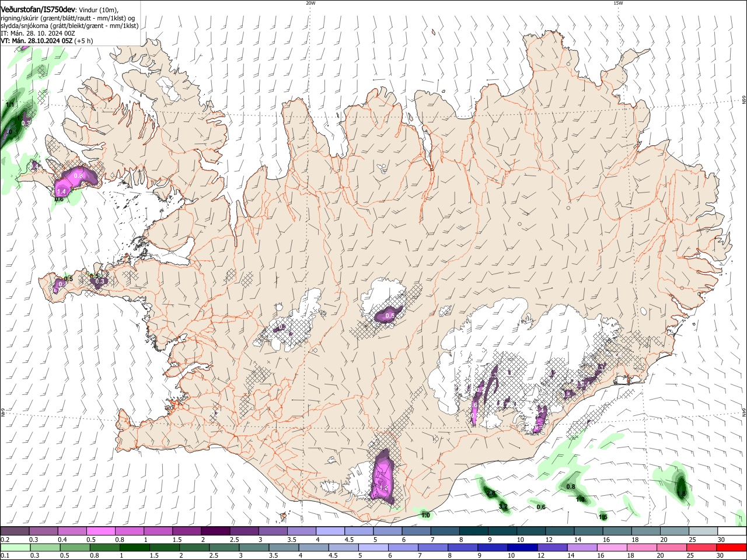Viewport: 747px width, 560px height.
Task: Click the '0.2' label in the snow legend
Action: pyautogui.click(x=5, y=540)
